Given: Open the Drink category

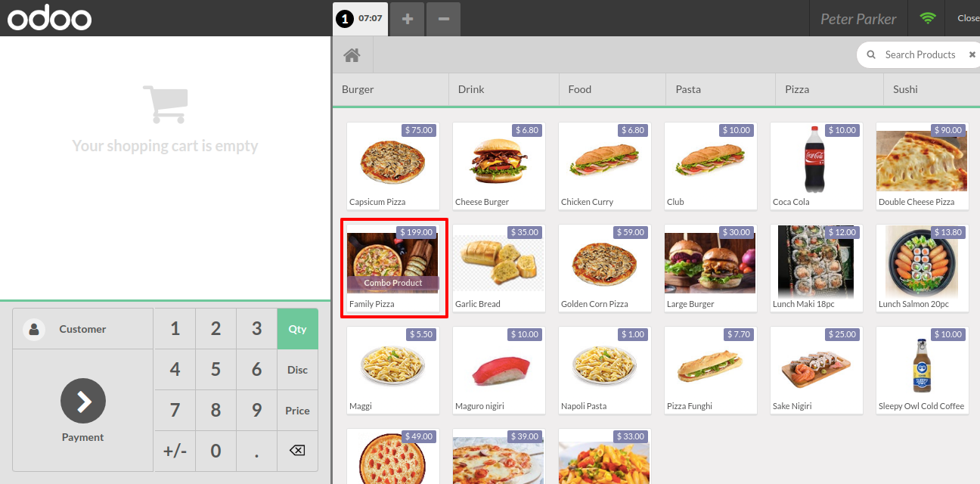Looking at the screenshot, I should point(471,89).
